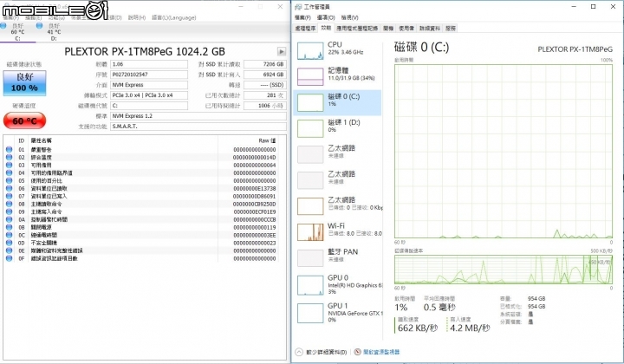
Task: Select the C: 60 °C disk status icon
Action: (x=3, y=26)
